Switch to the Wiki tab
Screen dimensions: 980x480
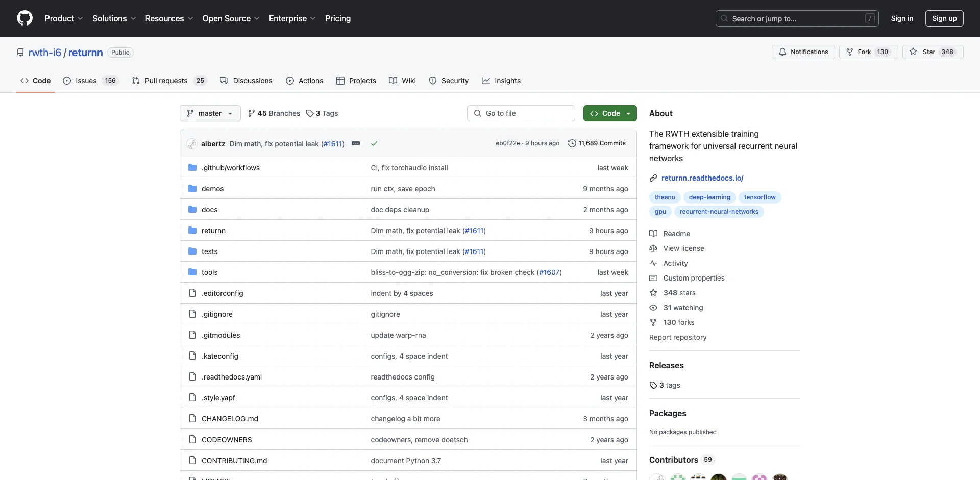click(402, 81)
